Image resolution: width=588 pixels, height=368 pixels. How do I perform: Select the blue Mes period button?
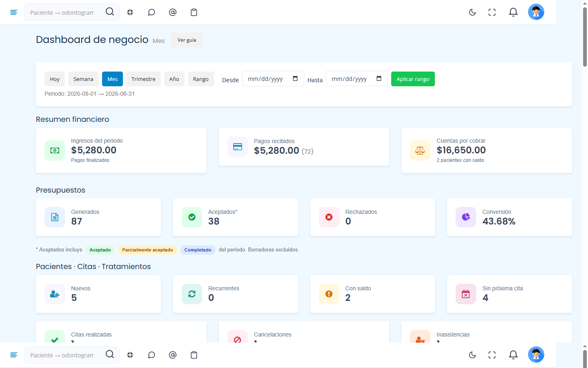[x=113, y=79]
